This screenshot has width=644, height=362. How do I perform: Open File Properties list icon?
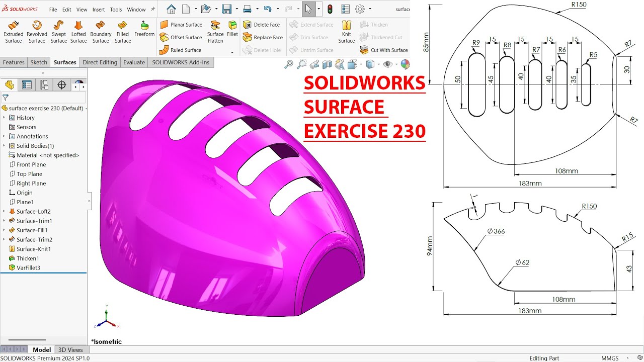[345, 9]
